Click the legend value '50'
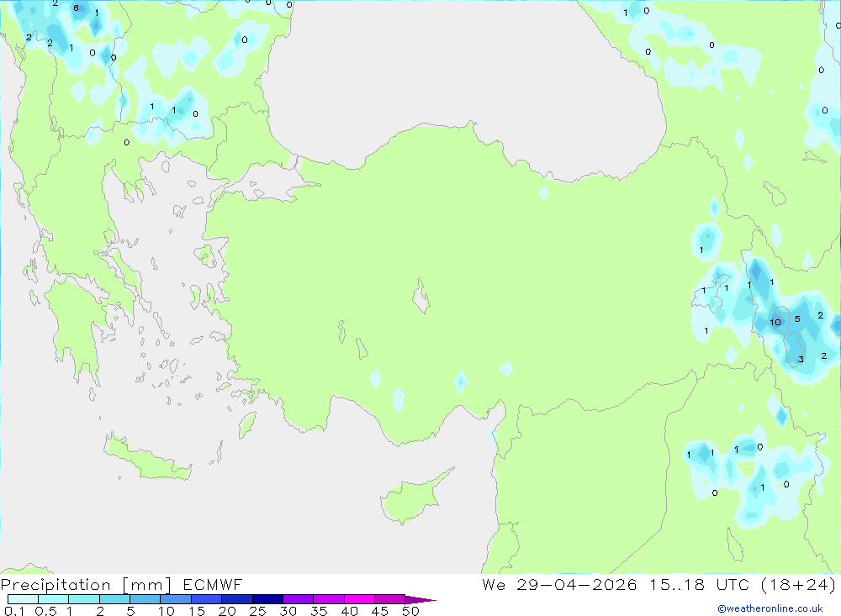Viewport: 841px width, 616px height. (x=410, y=611)
